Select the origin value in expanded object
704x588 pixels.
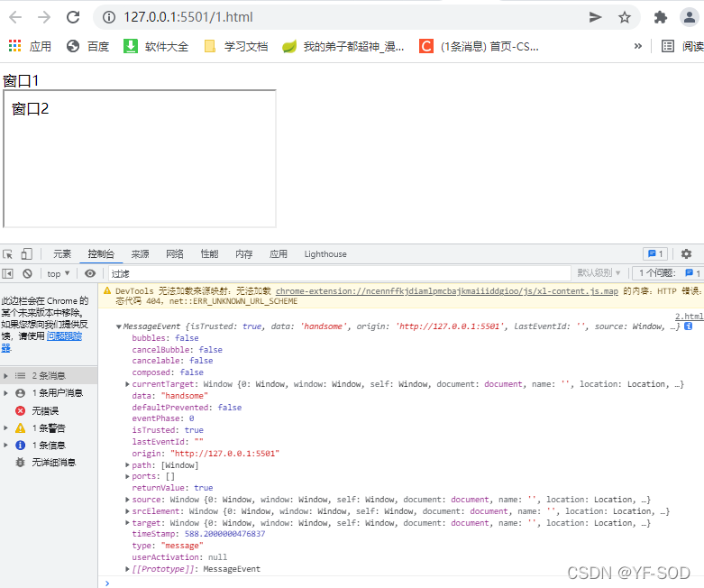tap(225, 454)
